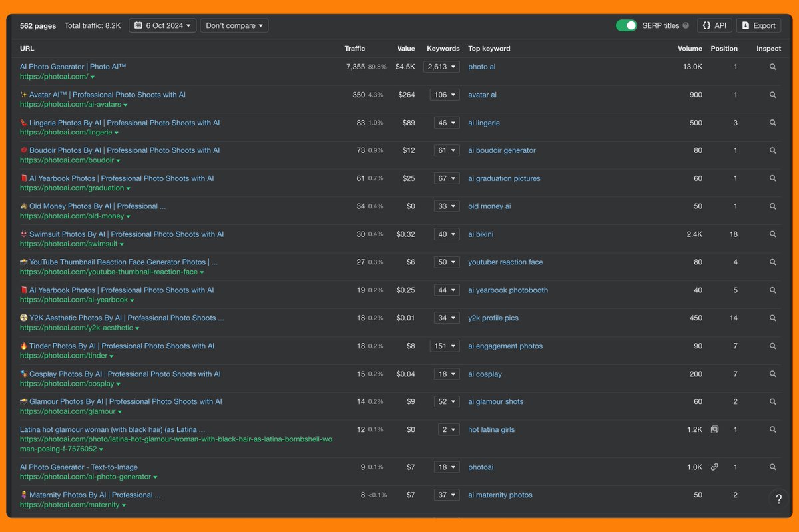Viewport: 799px width, 532px height.
Task: Sort by Top keyword column header
Action: coord(489,49)
